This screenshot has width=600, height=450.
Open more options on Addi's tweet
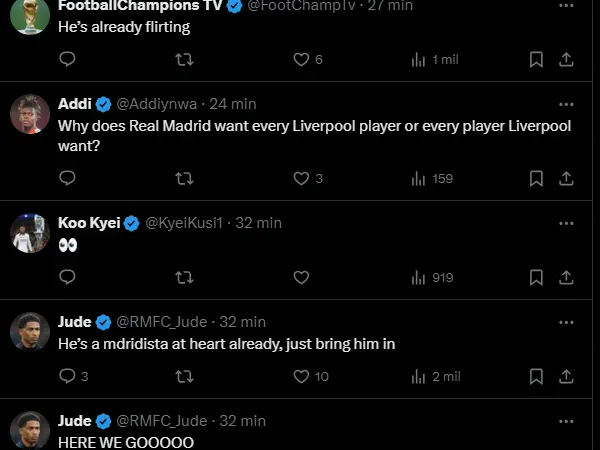[566, 104]
